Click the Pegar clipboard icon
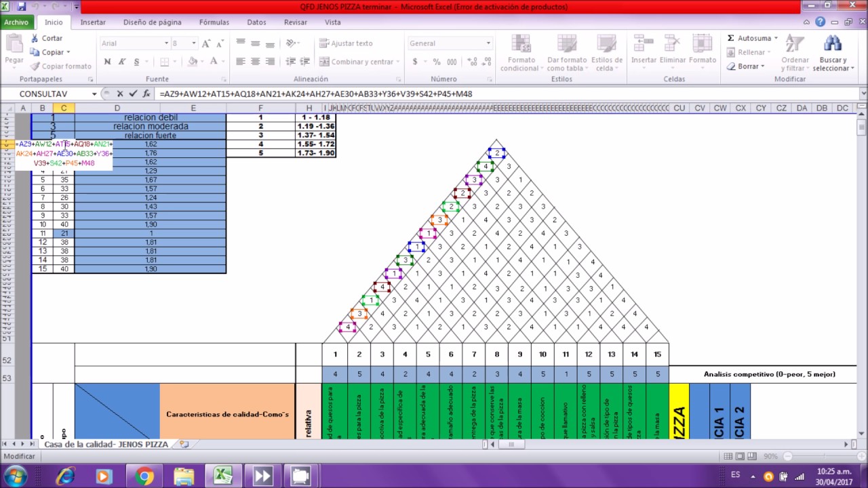 [14, 43]
